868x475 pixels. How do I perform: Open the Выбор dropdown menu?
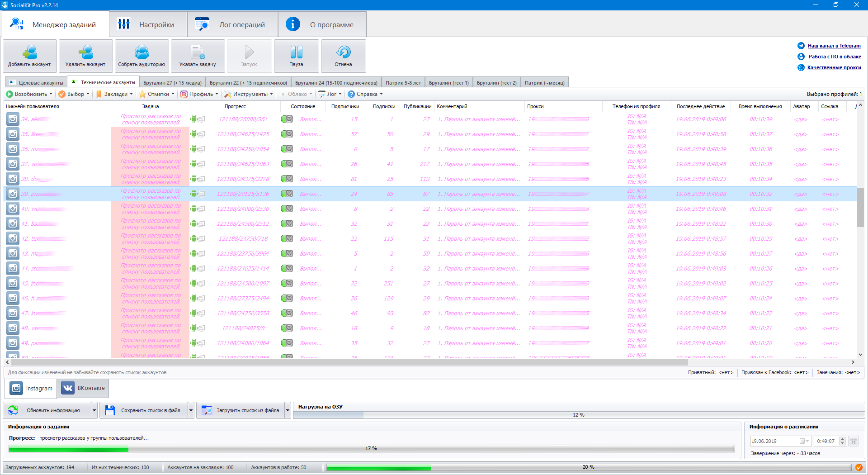click(74, 94)
